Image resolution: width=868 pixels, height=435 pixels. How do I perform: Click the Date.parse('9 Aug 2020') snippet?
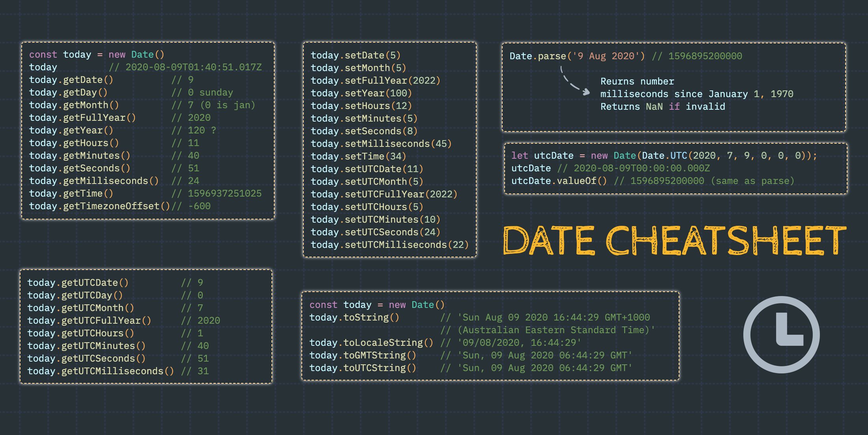(576, 56)
